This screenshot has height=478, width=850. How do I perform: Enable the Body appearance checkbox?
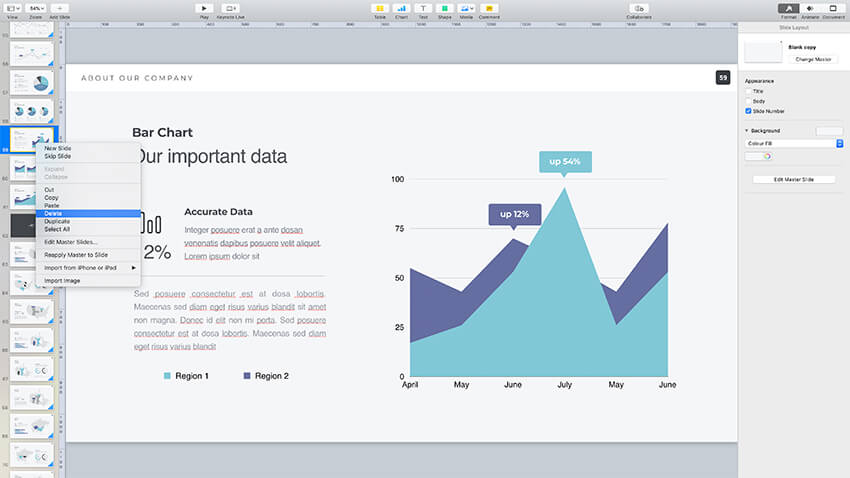(x=749, y=101)
